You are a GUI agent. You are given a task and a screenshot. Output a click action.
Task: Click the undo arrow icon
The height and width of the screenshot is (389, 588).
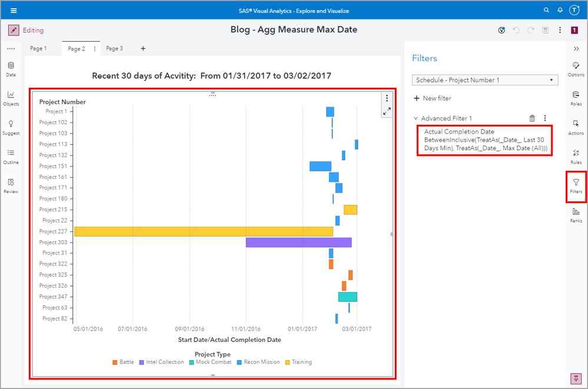point(516,30)
